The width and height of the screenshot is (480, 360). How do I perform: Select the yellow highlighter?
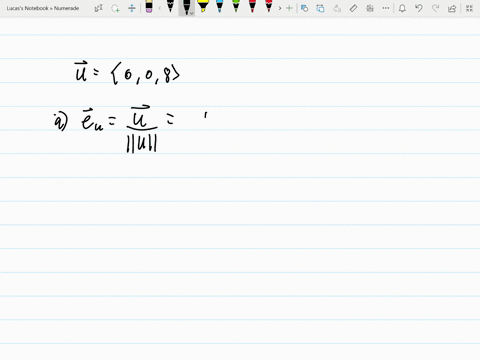pos(203,7)
